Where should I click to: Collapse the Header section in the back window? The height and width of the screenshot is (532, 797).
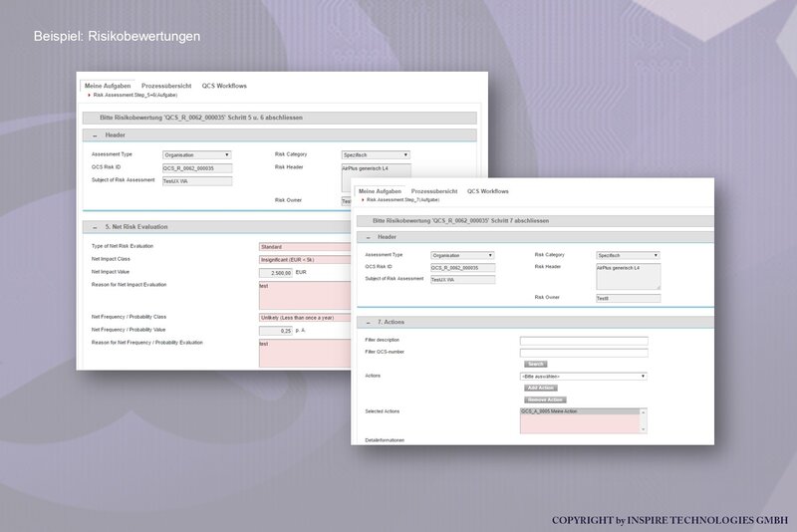coord(95,135)
